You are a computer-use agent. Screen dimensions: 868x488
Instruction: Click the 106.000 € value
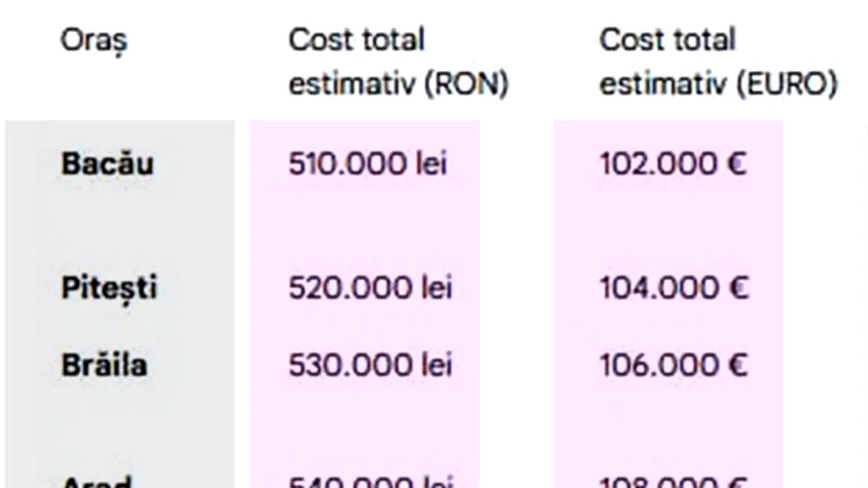(x=673, y=365)
